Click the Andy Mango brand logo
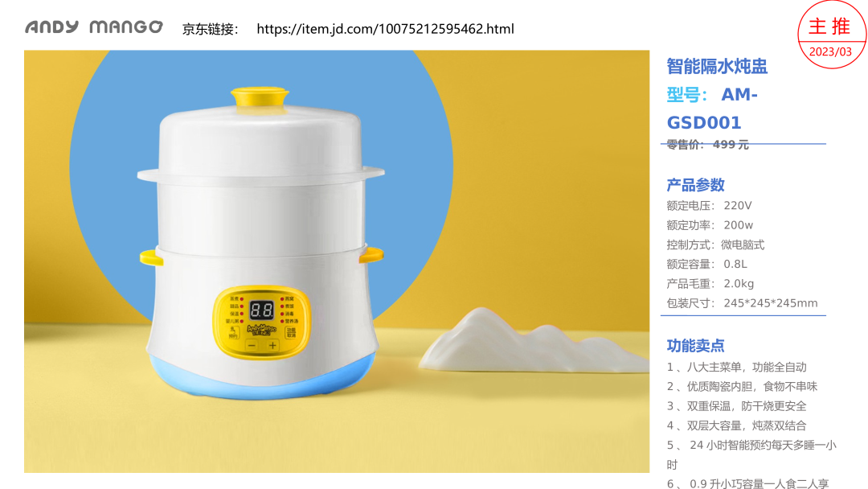 point(93,27)
